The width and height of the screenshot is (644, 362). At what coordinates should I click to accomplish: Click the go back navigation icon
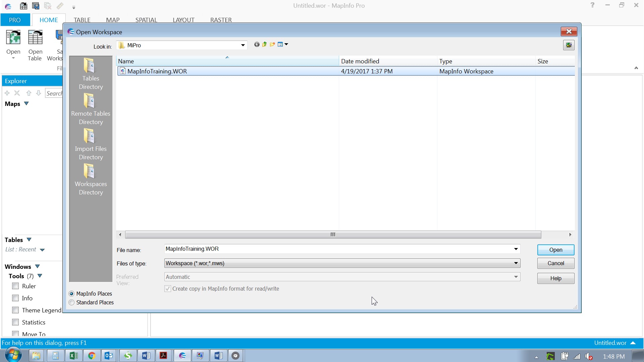[x=257, y=45]
